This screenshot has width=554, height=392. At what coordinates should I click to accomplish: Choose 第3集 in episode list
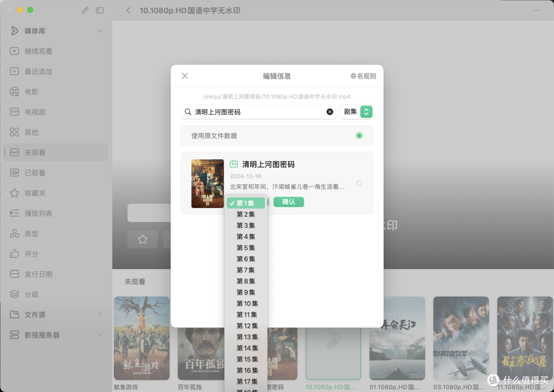(246, 225)
